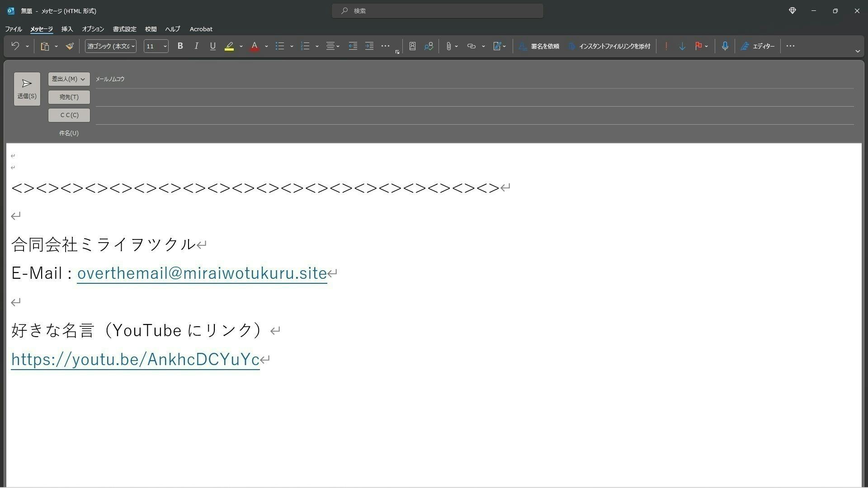Open ribbon overflow more commands
Image resolution: width=868 pixels, height=488 pixels.
790,46
